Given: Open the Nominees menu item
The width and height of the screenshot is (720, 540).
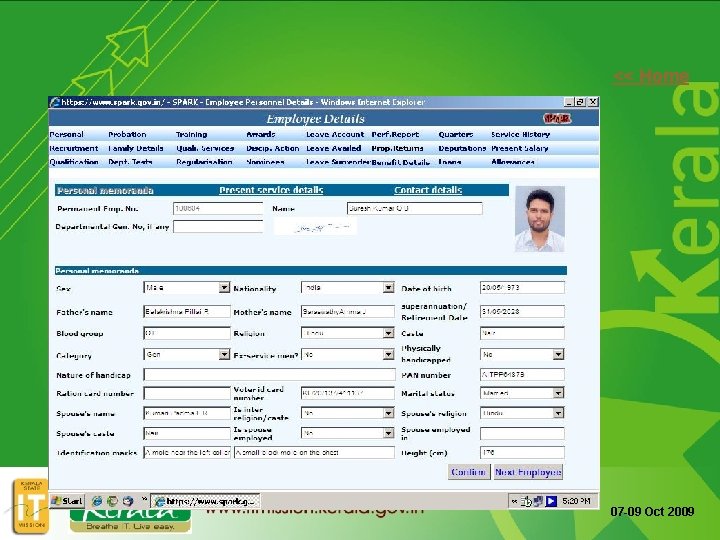Looking at the screenshot, I should [265, 162].
